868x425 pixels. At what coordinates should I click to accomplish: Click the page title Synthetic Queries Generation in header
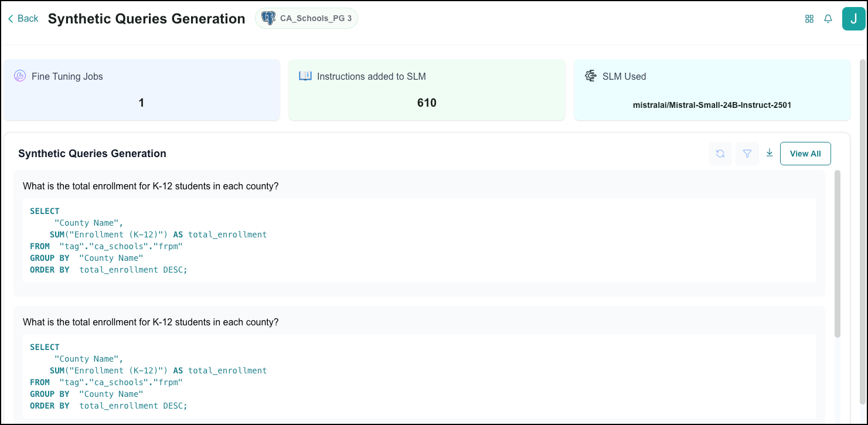(147, 19)
